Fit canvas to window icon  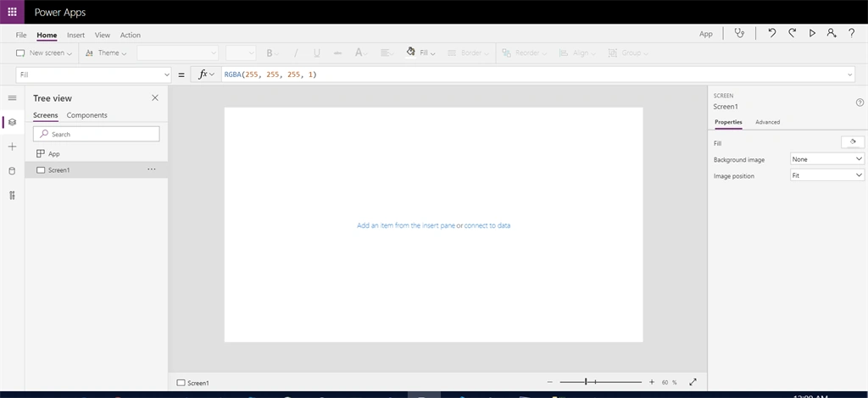click(x=693, y=382)
